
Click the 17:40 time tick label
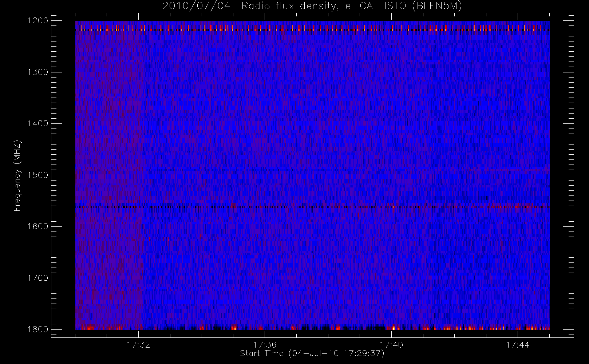coord(391,344)
